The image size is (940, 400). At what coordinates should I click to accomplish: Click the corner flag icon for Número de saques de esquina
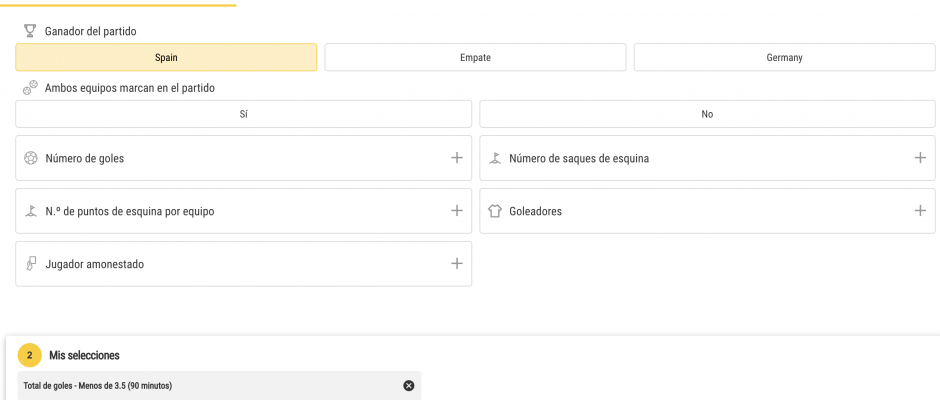(495, 158)
